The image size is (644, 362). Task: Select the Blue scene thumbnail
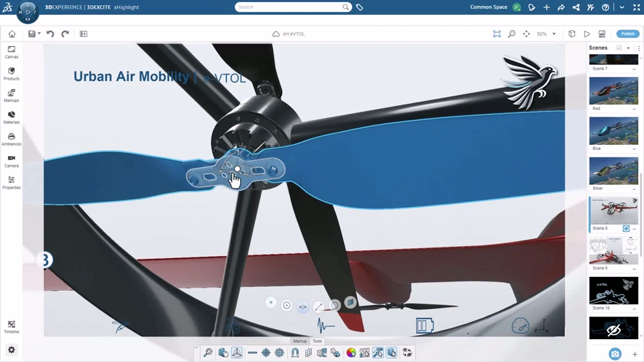tap(614, 131)
